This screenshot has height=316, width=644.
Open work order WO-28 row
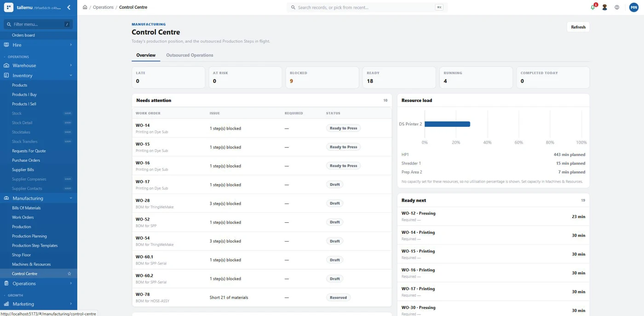(x=262, y=203)
